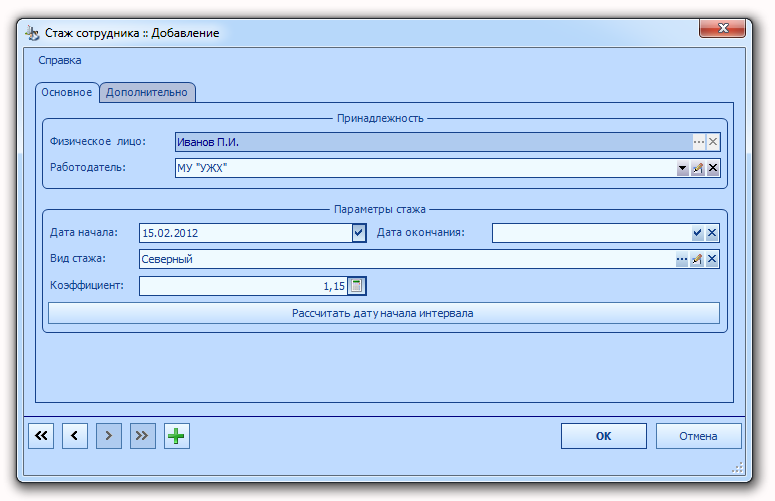Go to the next record
The image size is (775, 501).
click(x=109, y=436)
